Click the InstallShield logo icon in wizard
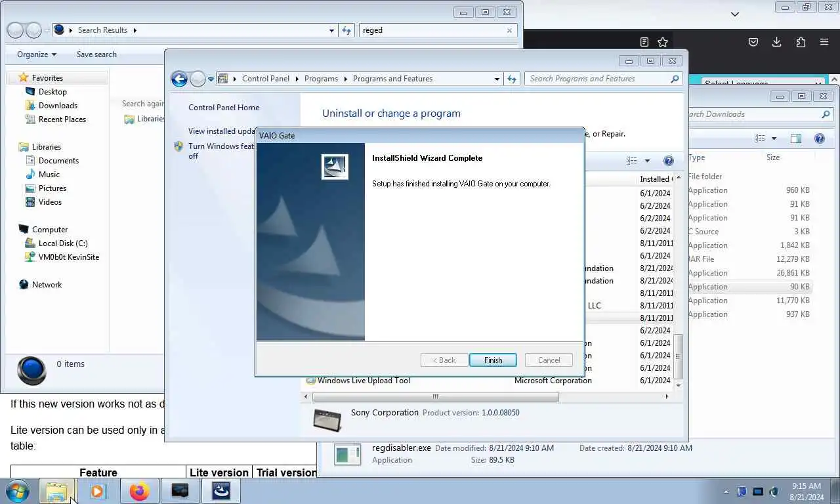The image size is (840, 504). (x=335, y=167)
